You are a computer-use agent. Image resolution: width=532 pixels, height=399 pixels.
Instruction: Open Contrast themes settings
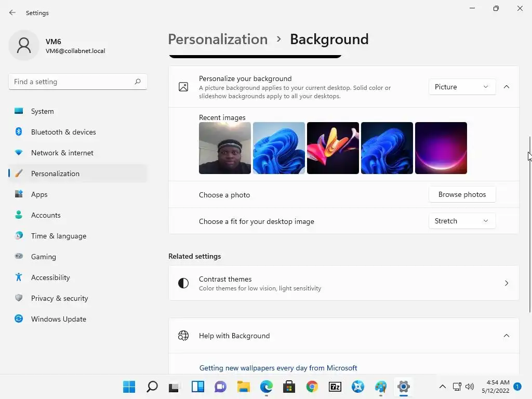344,283
